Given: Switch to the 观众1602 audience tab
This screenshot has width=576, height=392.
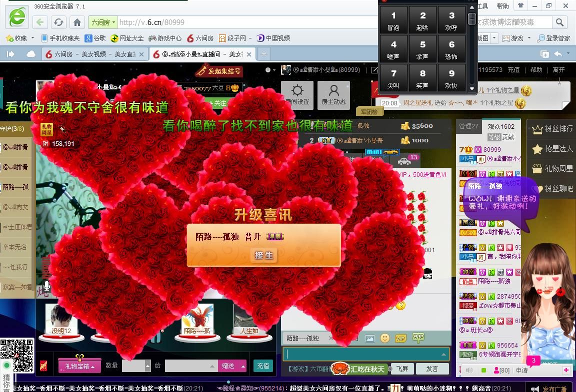Looking at the screenshot, I should (x=501, y=126).
